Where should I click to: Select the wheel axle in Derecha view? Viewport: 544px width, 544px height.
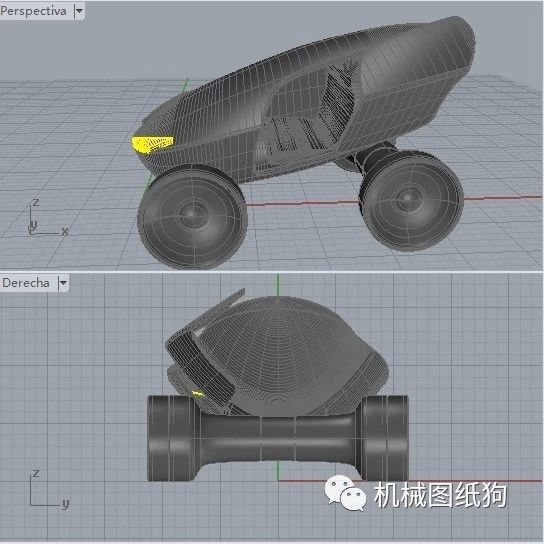coord(279,439)
